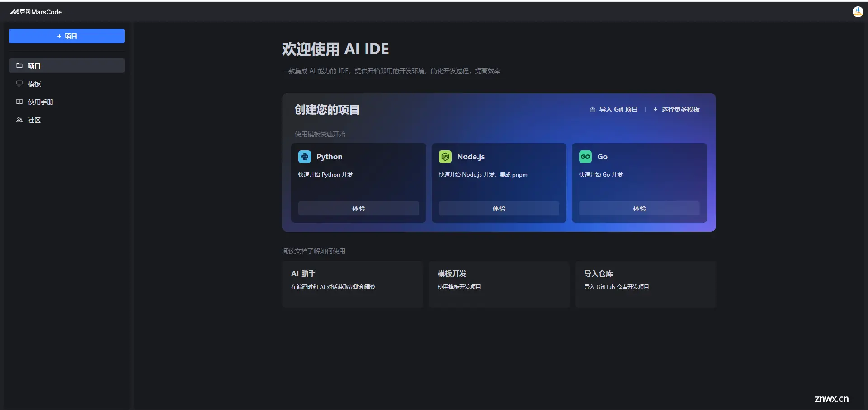Click the 使用模板快速开始 label

pyautogui.click(x=320, y=134)
